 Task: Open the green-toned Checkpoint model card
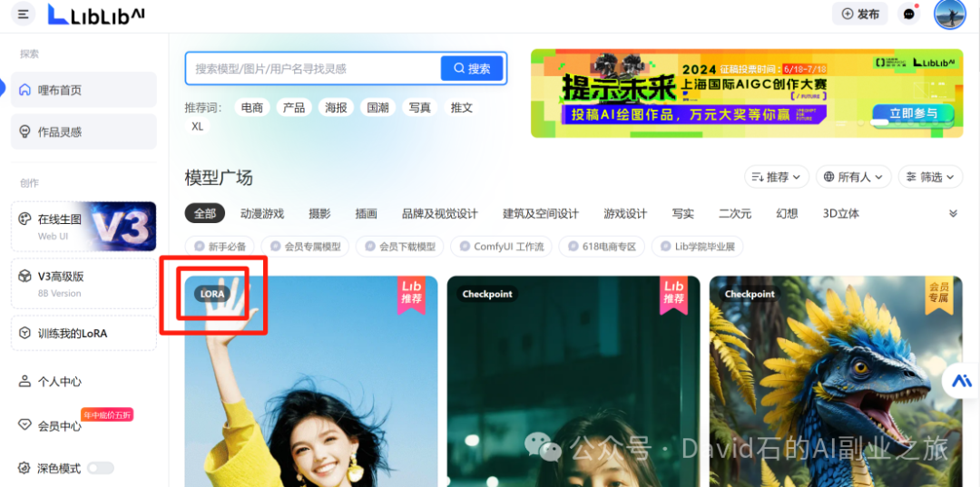pyautogui.click(x=573, y=382)
